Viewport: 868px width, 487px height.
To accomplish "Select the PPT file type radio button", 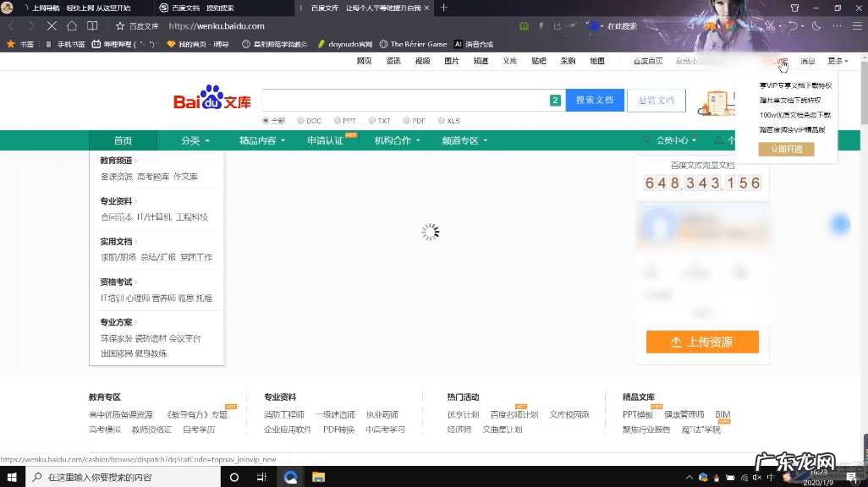I will (337, 121).
